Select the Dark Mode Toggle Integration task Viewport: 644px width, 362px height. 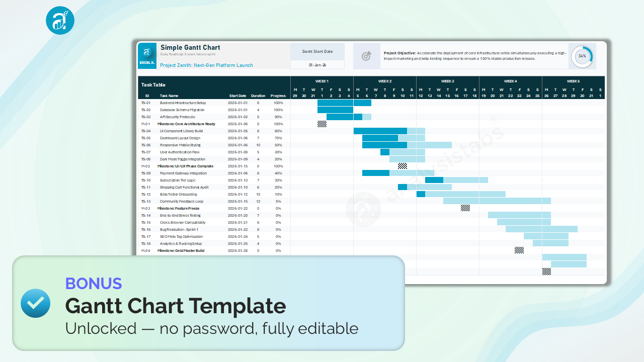[183, 159]
